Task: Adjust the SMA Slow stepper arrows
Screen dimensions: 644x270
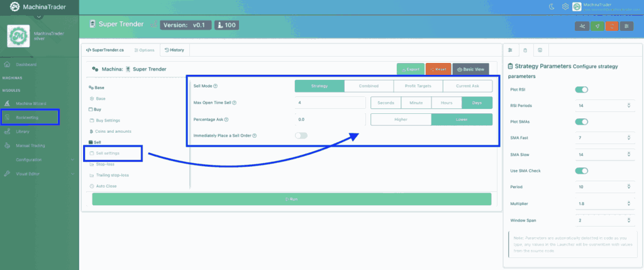Action: click(x=629, y=154)
